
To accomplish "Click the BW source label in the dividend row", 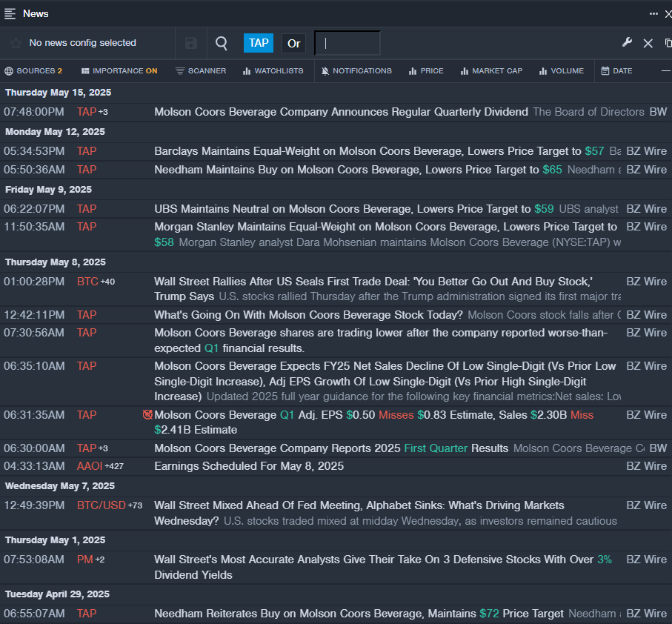I will pos(658,112).
